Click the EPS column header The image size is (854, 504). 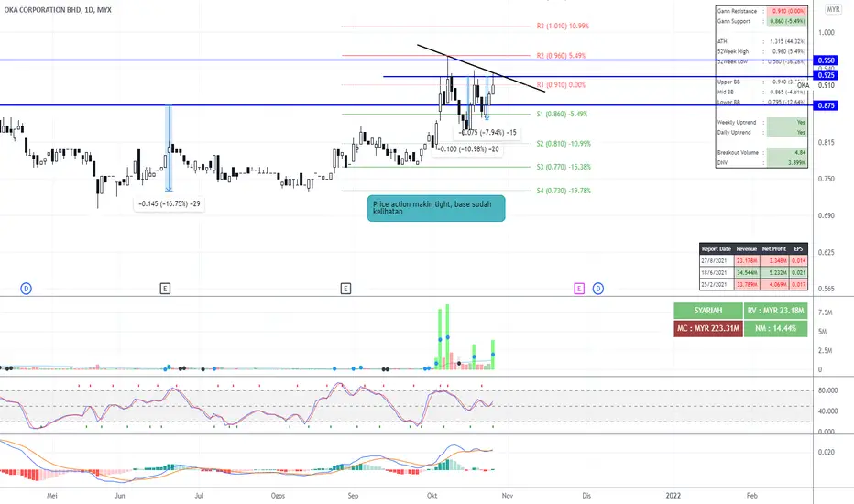[x=798, y=249]
